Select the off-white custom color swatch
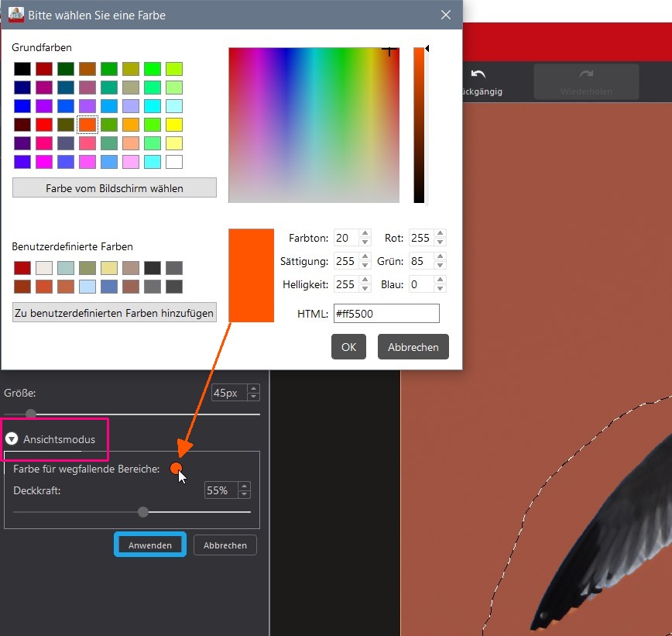 pos(44,267)
